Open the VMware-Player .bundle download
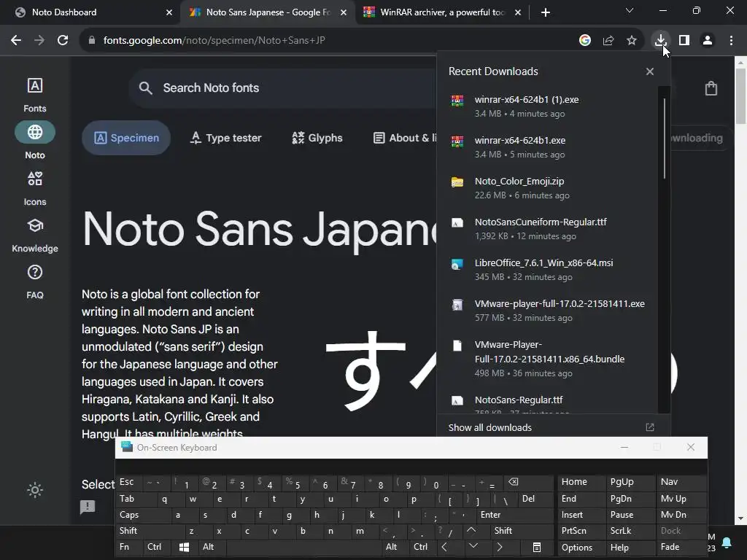The height and width of the screenshot is (560, 747). (548, 359)
